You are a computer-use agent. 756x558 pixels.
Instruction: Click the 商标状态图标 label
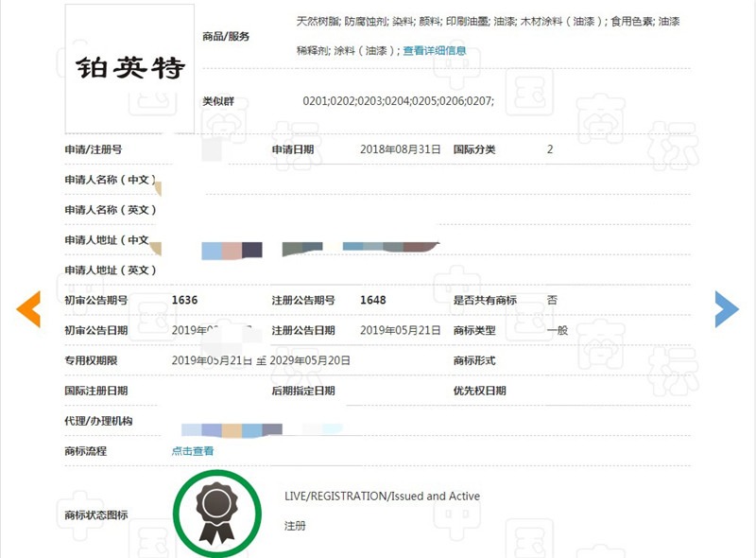96,515
